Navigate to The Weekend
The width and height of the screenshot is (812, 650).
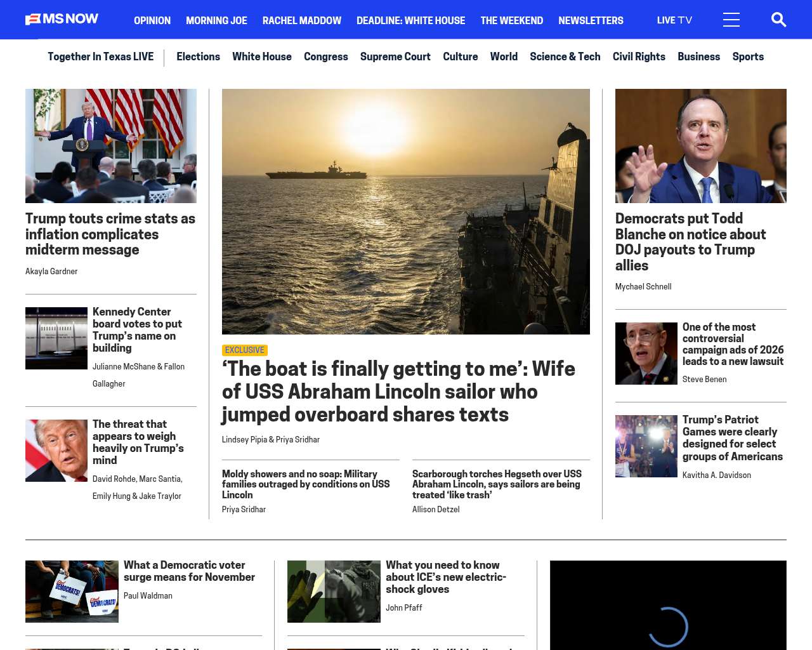[511, 20]
